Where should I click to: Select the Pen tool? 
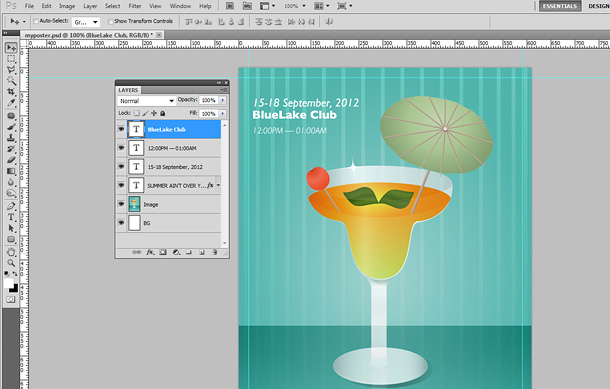[x=11, y=206]
